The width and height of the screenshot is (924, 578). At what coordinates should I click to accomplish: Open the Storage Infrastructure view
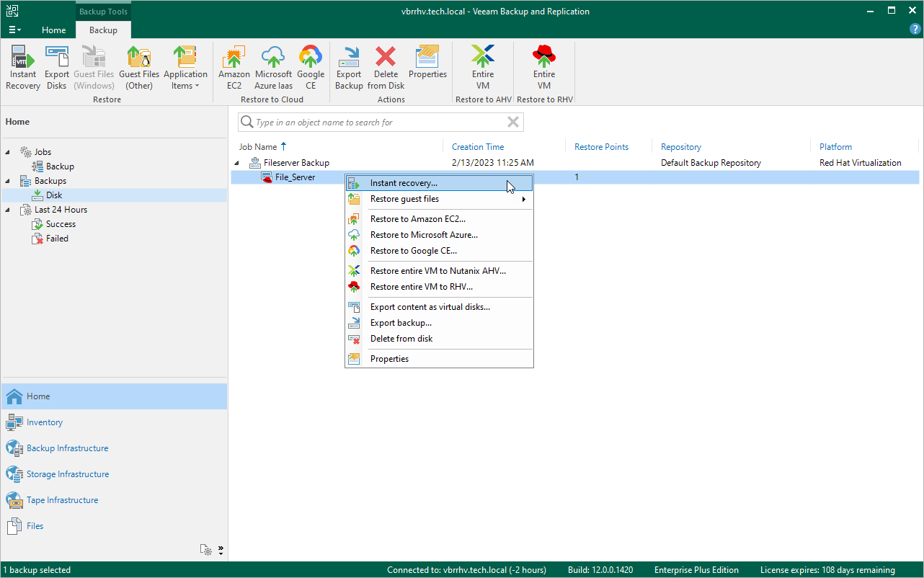click(x=114, y=474)
